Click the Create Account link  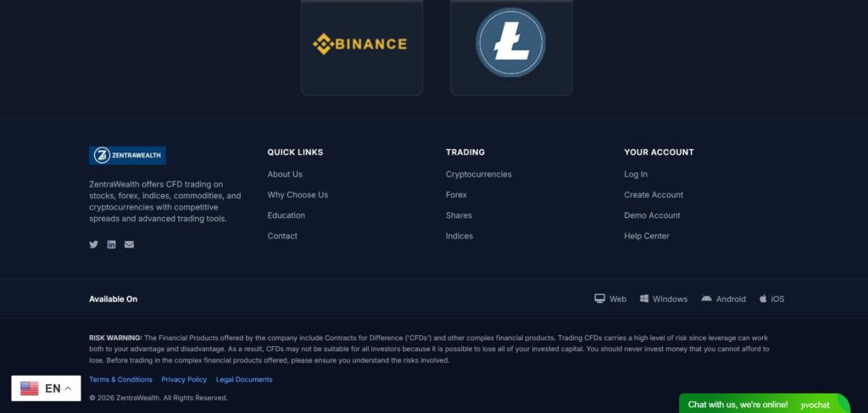(x=654, y=195)
